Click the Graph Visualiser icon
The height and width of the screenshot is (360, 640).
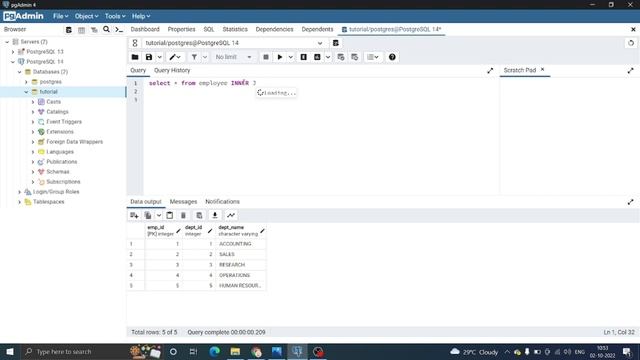(x=231, y=215)
